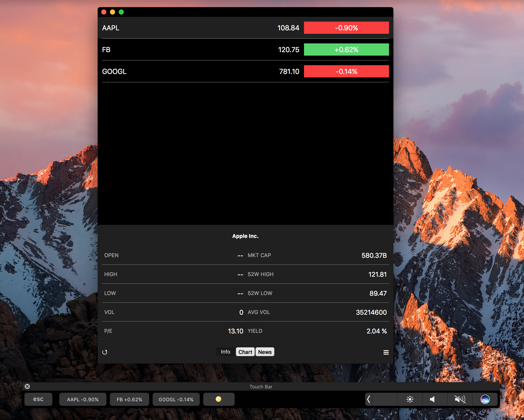Image resolution: width=524 pixels, height=420 pixels.
Task: Click the refresh icon at bottom left
Action: pyautogui.click(x=105, y=352)
